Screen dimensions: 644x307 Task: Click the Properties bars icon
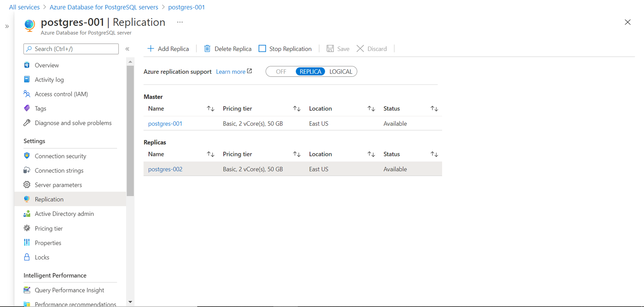point(27,243)
